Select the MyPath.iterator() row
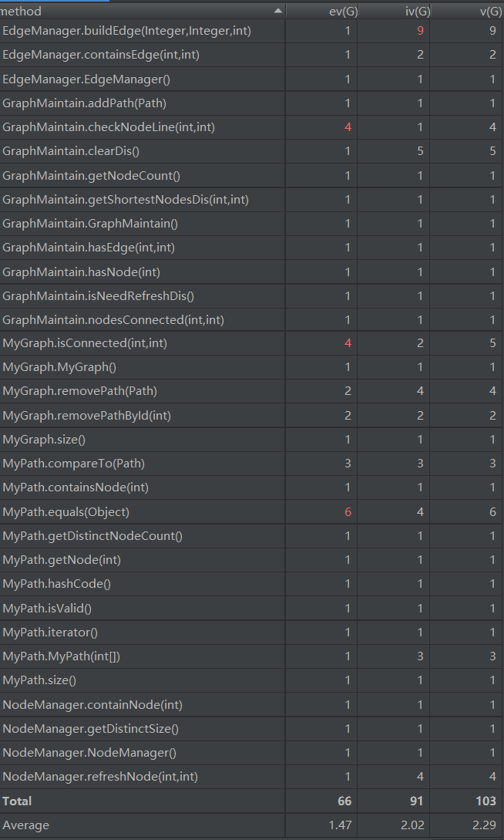504x840 pixels. coord(252,633)
